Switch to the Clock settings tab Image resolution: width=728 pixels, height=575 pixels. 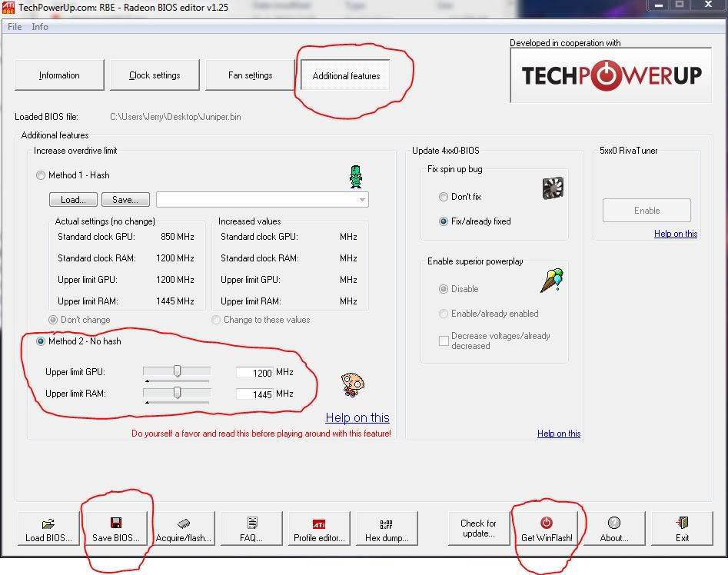point(155,75)
